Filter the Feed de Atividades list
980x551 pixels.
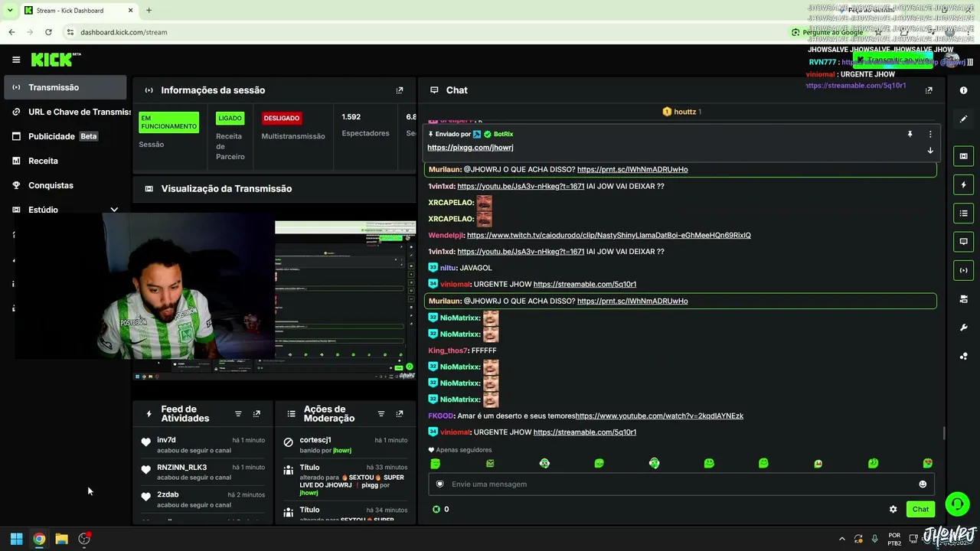[238, 414]
